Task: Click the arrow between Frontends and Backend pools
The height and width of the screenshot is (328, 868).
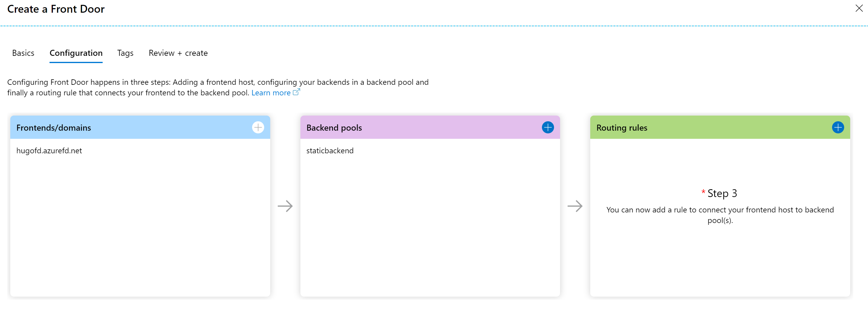Action: click(285, 206)
